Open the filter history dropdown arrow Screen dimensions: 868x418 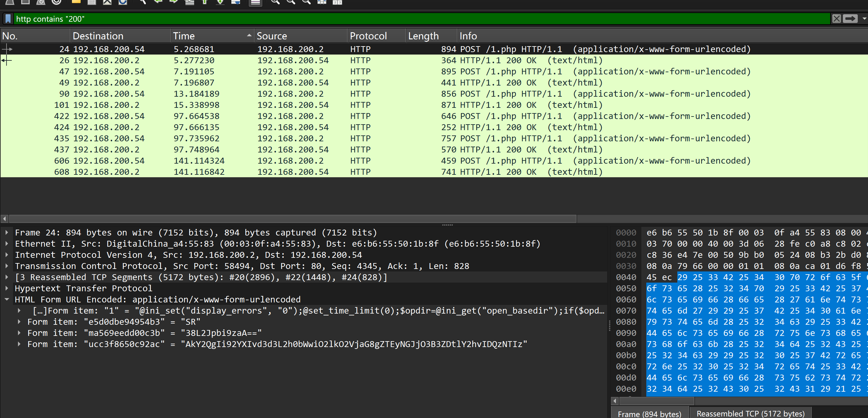tap(864, 19)
